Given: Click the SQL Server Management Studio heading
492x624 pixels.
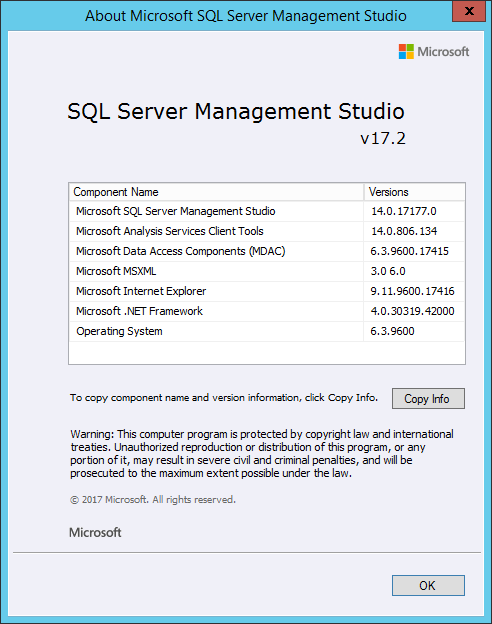Looking at the screenshot, I should 236,111.
